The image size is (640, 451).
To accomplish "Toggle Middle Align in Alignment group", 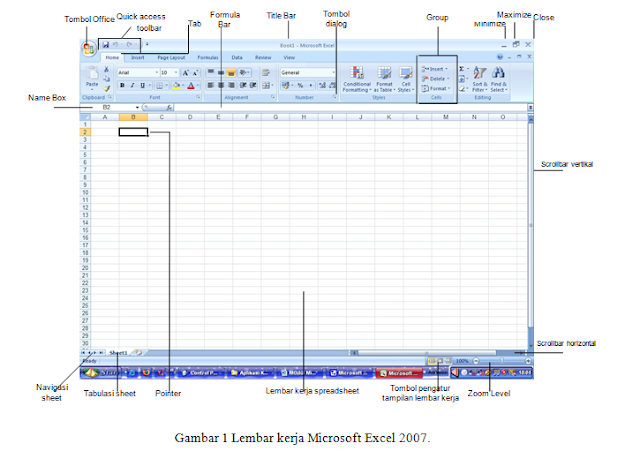I will 221,73.
